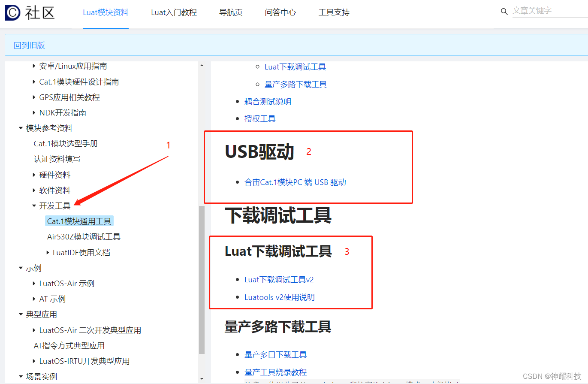
Task: Expand LuatOS-iRTU开发典型应用 node
Action: coord(34,361)
